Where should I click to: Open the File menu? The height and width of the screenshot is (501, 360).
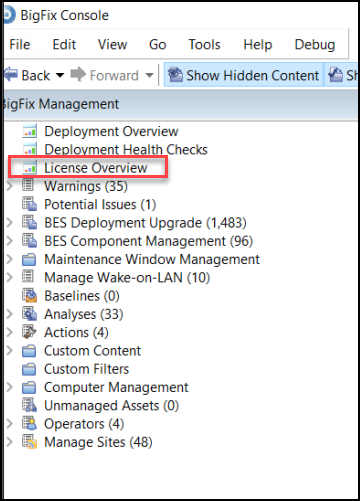(20, 44)
